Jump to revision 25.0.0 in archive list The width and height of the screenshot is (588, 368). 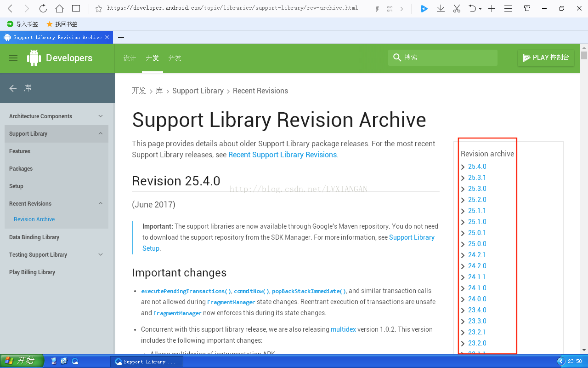point(477,244)
